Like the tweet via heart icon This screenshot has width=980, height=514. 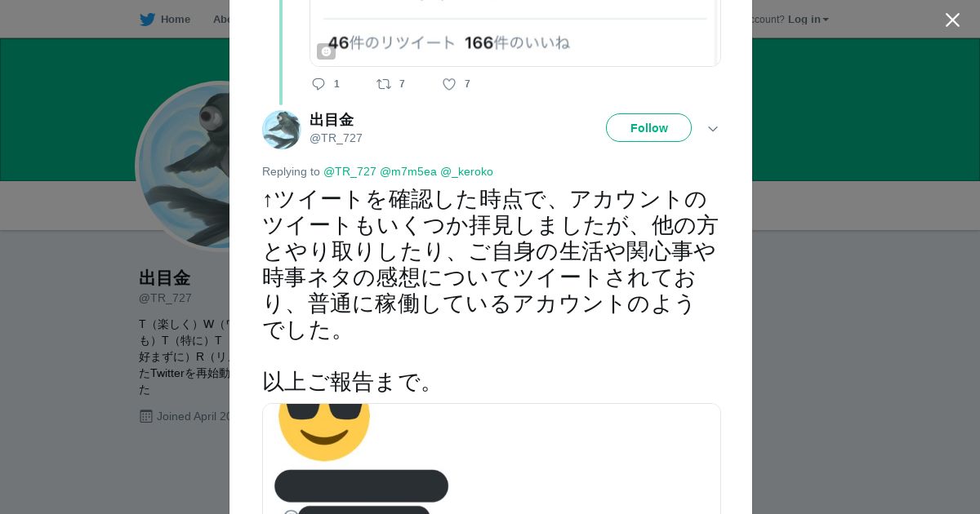click(x=448, y=84)
